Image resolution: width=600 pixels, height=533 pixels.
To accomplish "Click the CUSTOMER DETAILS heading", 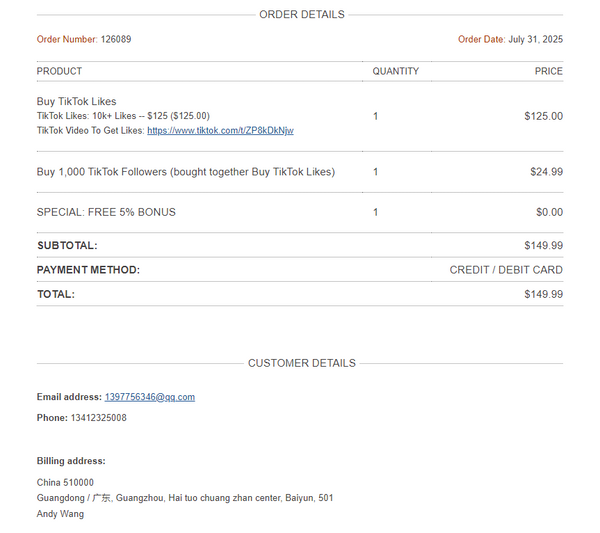I will [302, 363].
